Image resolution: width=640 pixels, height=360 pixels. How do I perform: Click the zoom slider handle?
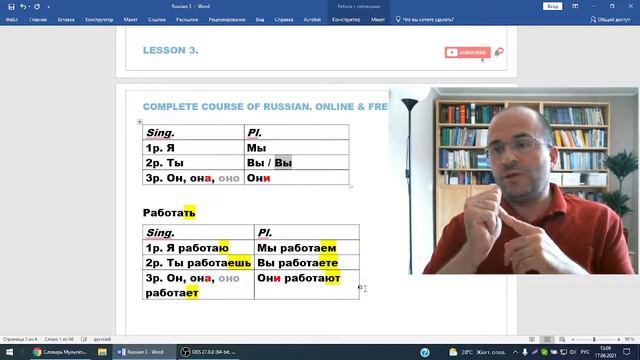pyautogui.click(x=594, y=339)
